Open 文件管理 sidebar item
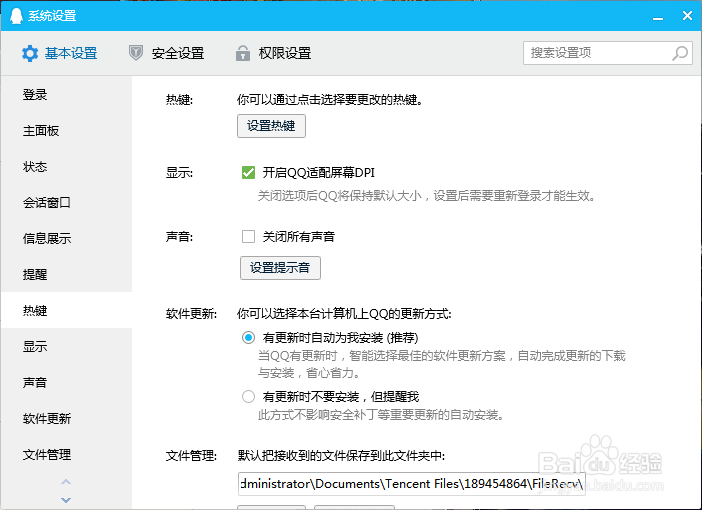Image resolution: width=702 pixels, height=510 pixels. click(66, 454)
